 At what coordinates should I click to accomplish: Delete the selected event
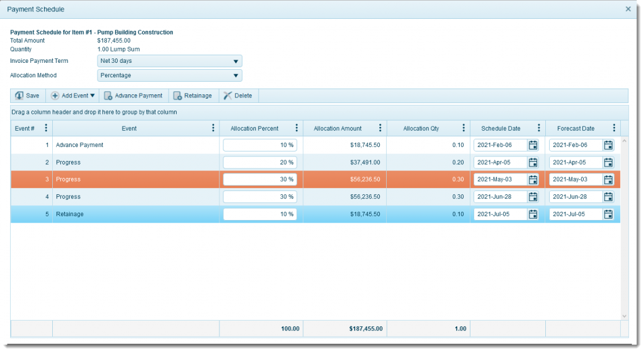[238, 96]
